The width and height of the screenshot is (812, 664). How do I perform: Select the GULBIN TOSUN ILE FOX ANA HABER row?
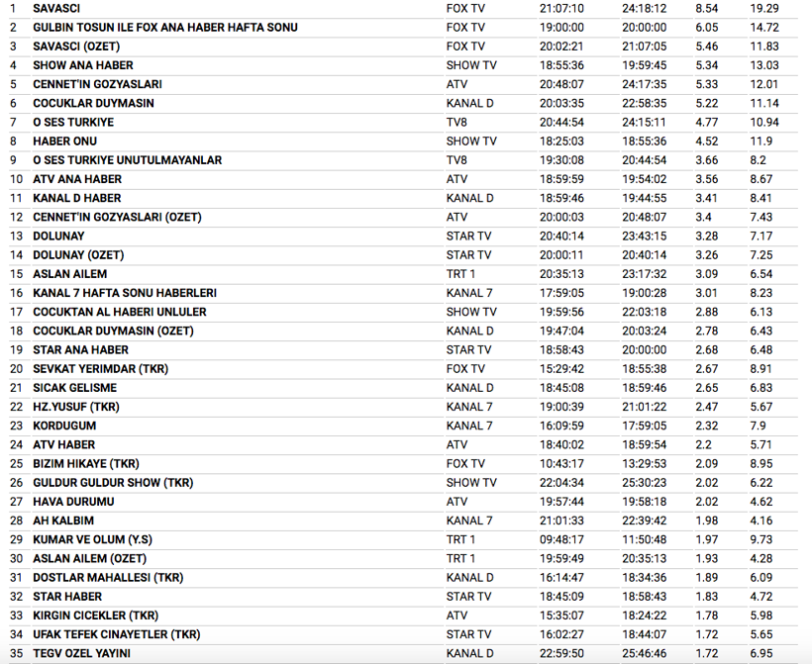pyautogui.click(x=165, y=27)
